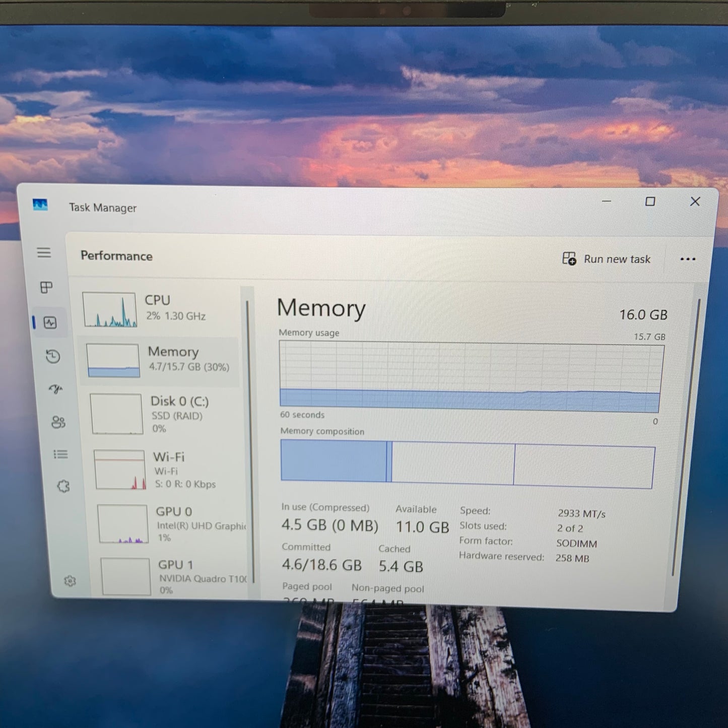Open the ellipsis overflow menu
This screenshot has height=728, width=728.
(688, 259)
